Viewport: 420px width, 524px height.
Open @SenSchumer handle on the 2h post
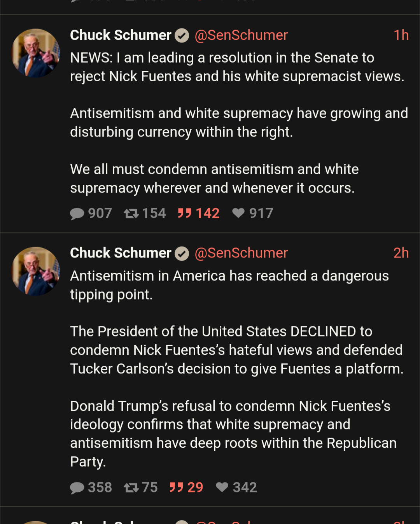pyautogui.click(x=241, y=253)
